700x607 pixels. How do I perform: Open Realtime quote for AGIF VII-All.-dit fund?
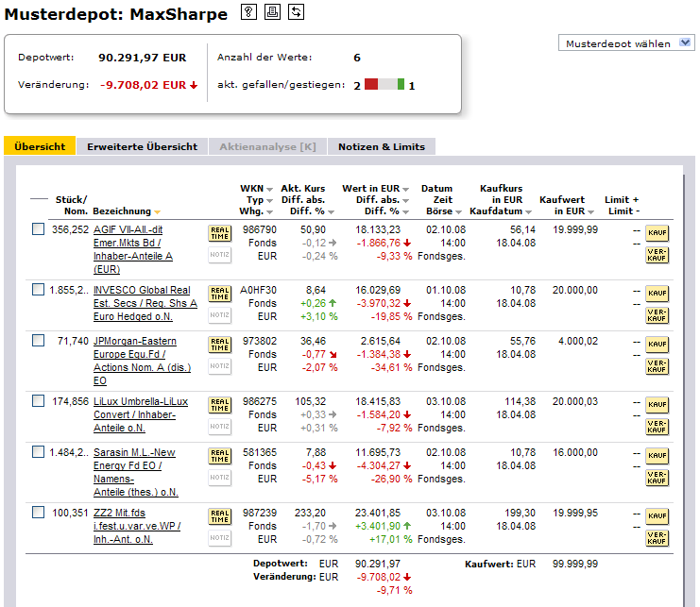[x=219, y=234]
